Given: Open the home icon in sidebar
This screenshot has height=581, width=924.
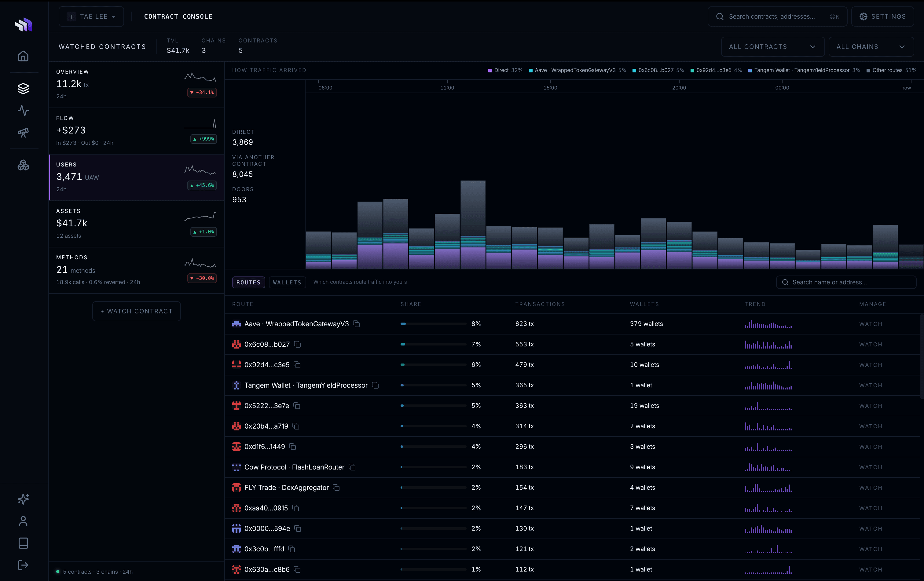Looking at the screenshot, I should [x=23, y=56].
